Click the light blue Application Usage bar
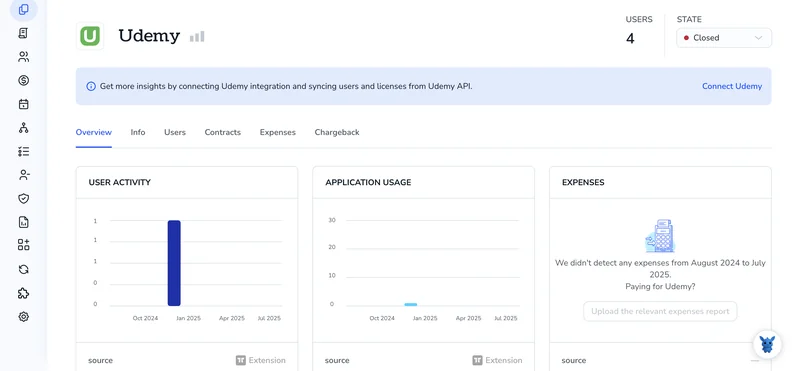The width and height of the screenshot is (800, 371). point(411,304)
